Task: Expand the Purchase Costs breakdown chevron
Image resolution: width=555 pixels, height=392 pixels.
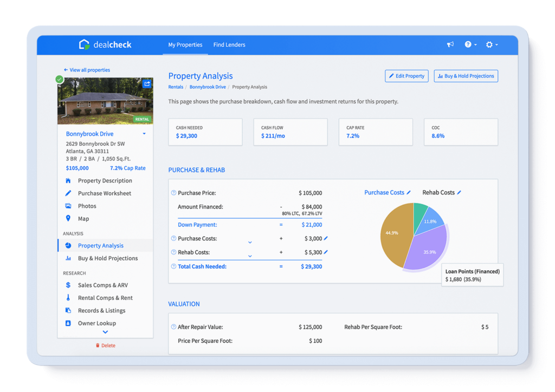Action: pos(250,243)
